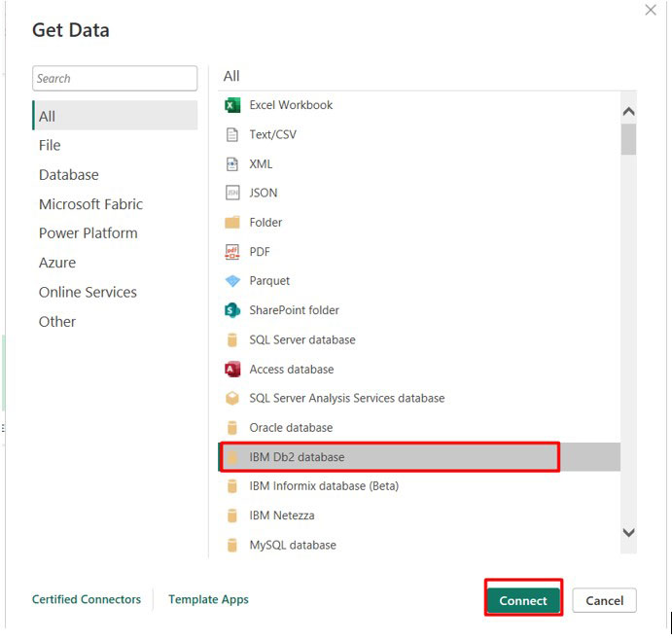Select SQL Server Analysis Services database label
Viewport: 672px width, 640px height.
(347, 398)
